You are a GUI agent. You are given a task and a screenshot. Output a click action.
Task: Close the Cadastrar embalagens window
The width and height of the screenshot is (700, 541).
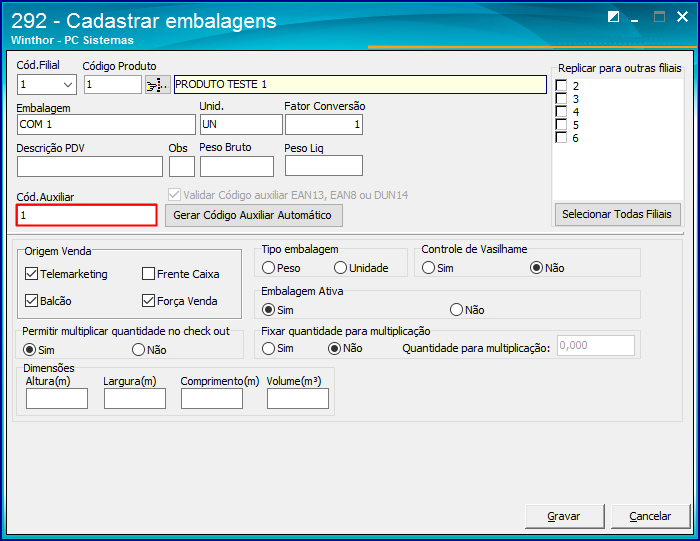point(682,17)
